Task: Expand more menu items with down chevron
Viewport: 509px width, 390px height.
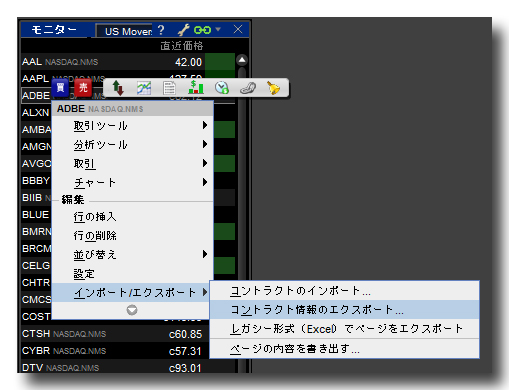Action: click(x=132, y=310)
